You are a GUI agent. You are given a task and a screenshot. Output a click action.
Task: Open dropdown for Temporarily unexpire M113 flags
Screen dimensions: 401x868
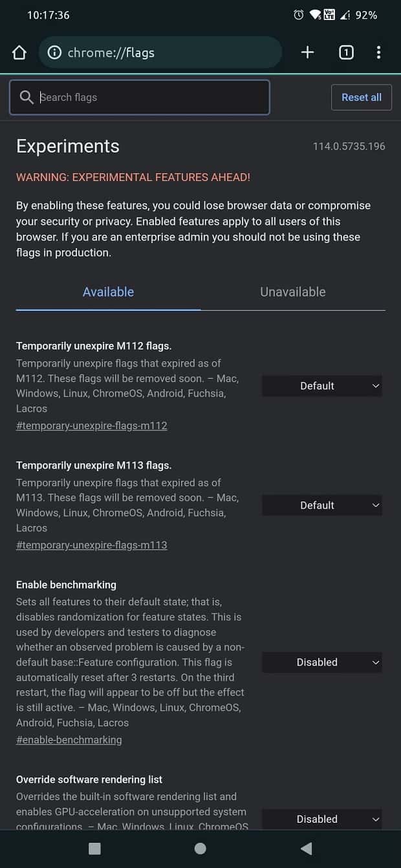pos(322,505)
